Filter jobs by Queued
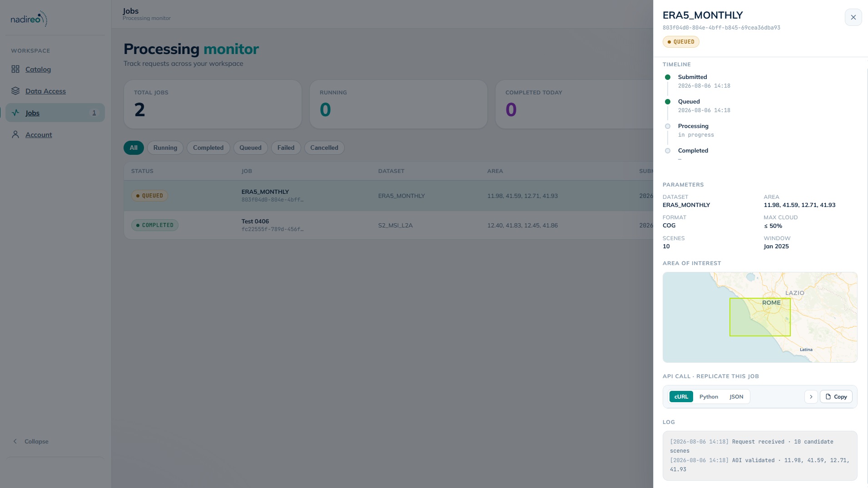 [x=250, y=148]
